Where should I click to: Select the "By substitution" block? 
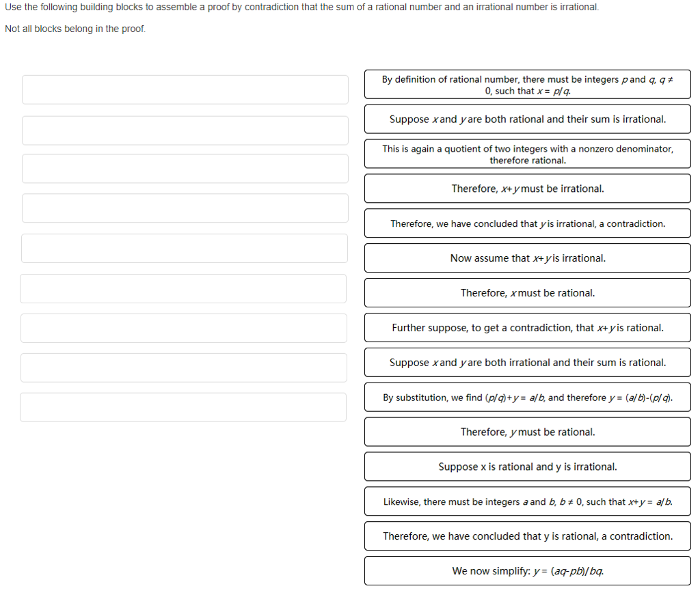[527, 398]
